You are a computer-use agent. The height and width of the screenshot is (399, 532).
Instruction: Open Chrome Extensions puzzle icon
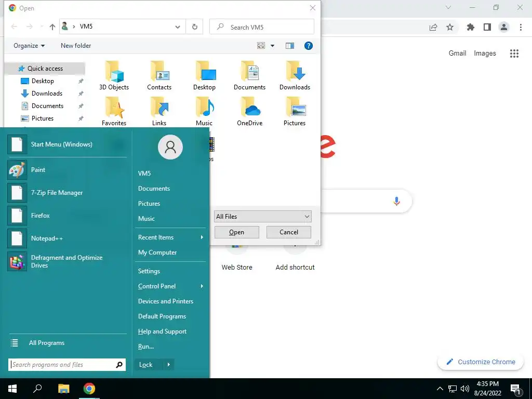point(471,27)
